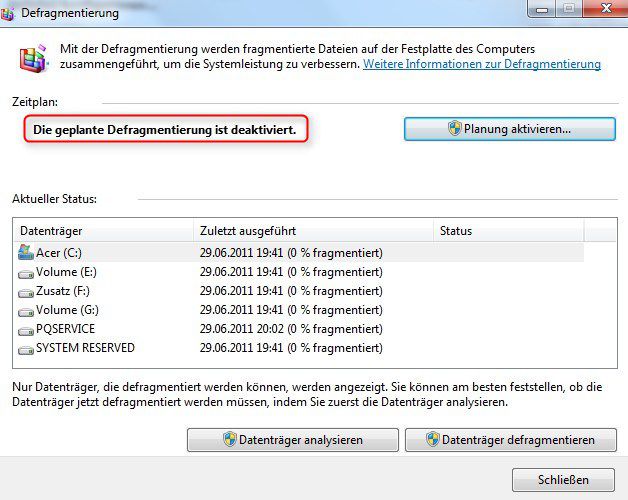This screenshot has height=500, width=628.
Task: Click shield icon on Datenträger defragmentieren button
Action: (x=433, y=439)
